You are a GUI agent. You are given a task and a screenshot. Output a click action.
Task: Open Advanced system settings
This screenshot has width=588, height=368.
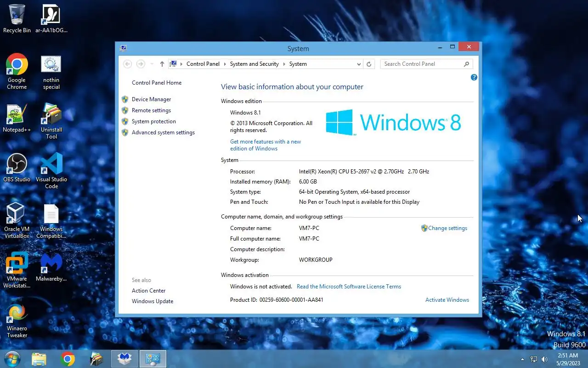163,132
